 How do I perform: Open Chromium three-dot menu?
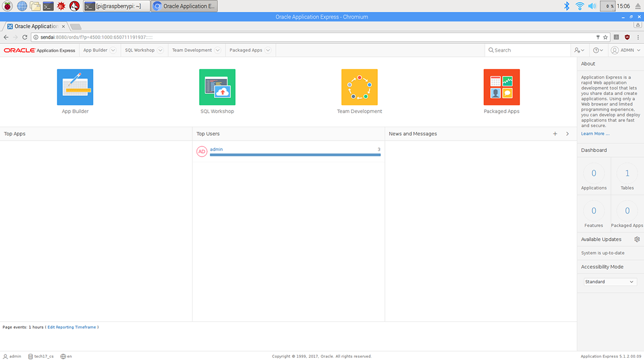(638, 37)
